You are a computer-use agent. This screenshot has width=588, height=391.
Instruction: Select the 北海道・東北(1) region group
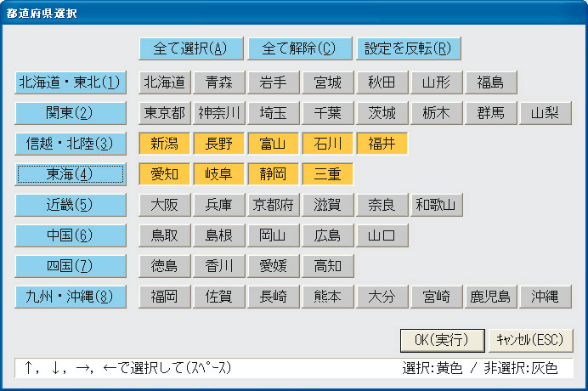tap(71, 82)
